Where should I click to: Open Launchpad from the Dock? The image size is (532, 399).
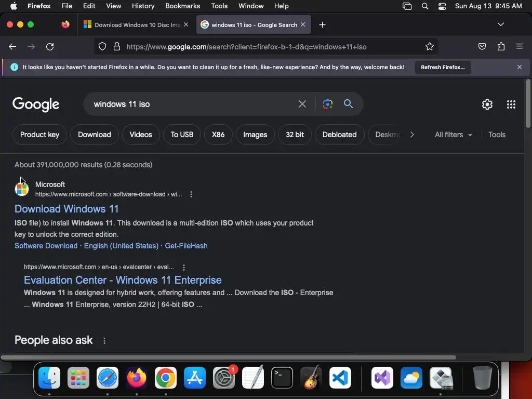[x=78, y=378]
